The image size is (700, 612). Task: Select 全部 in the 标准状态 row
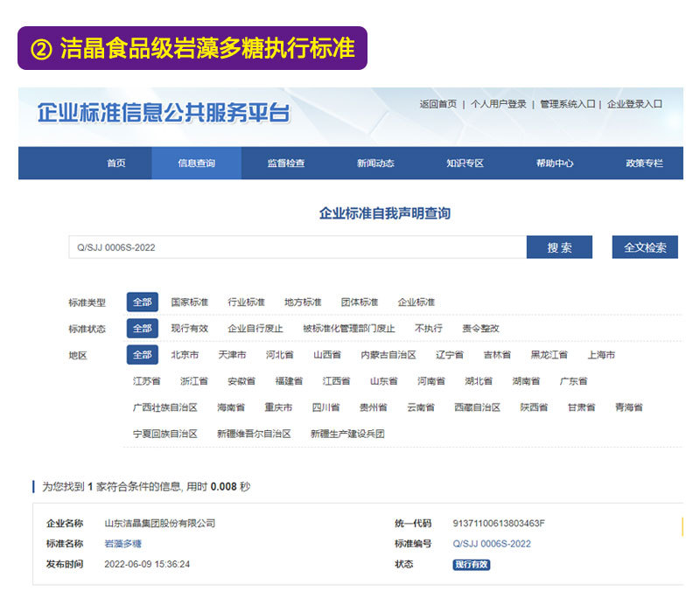143,329
